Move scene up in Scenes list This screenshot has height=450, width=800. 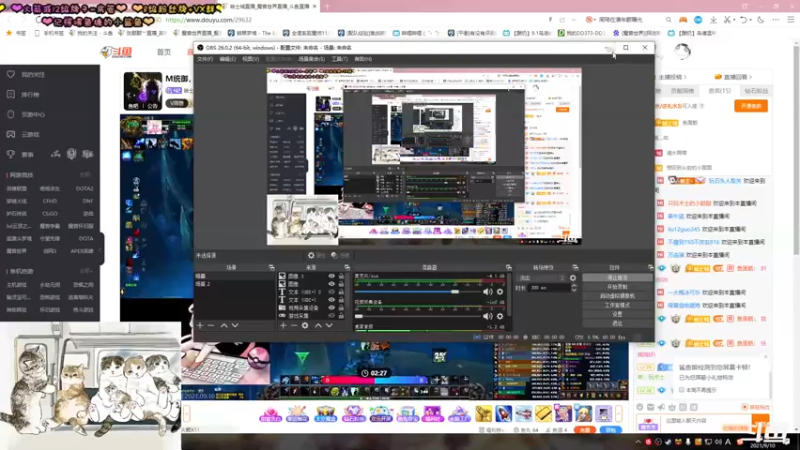click(x=224, y=326)
